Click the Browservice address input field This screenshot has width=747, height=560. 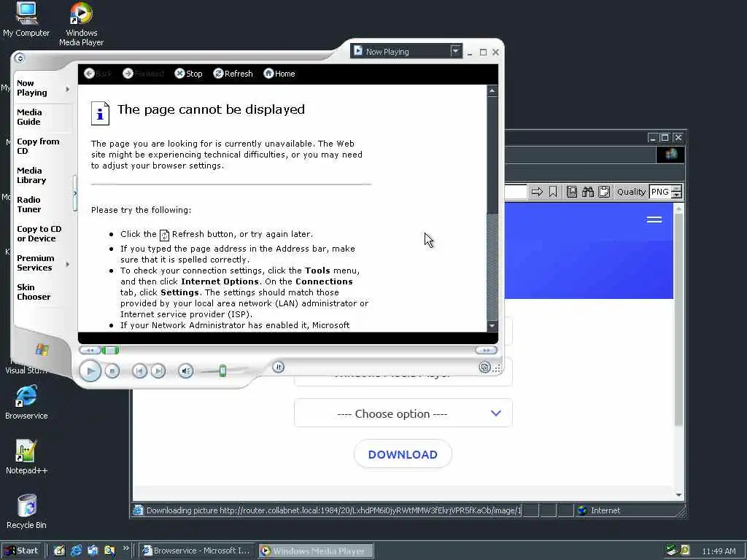pyautogui.click(x=516, y=192)
